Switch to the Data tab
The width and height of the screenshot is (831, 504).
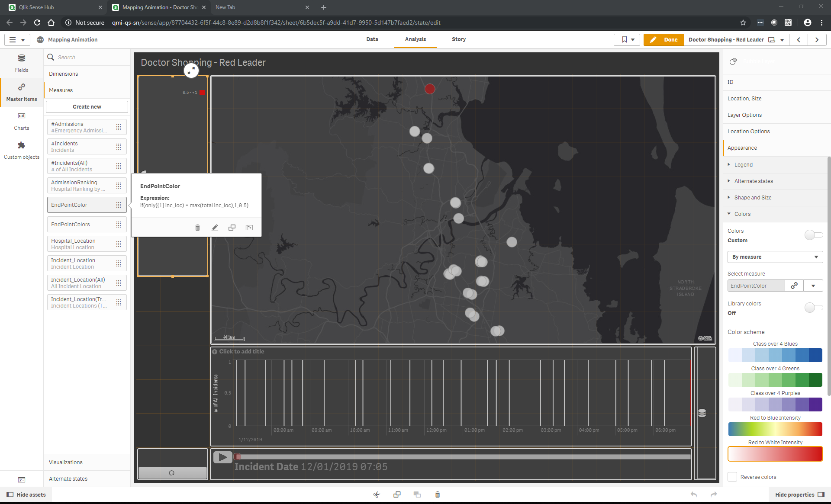372,39
